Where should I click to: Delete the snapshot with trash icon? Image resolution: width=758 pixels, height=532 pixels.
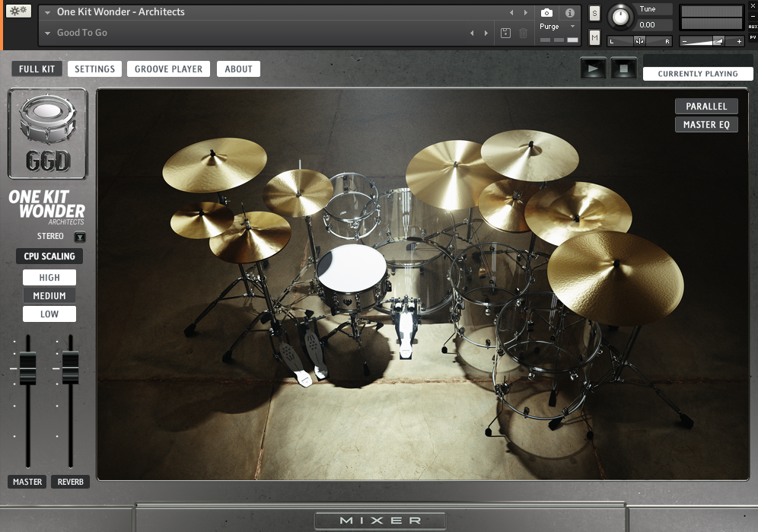tap(523, 33)
